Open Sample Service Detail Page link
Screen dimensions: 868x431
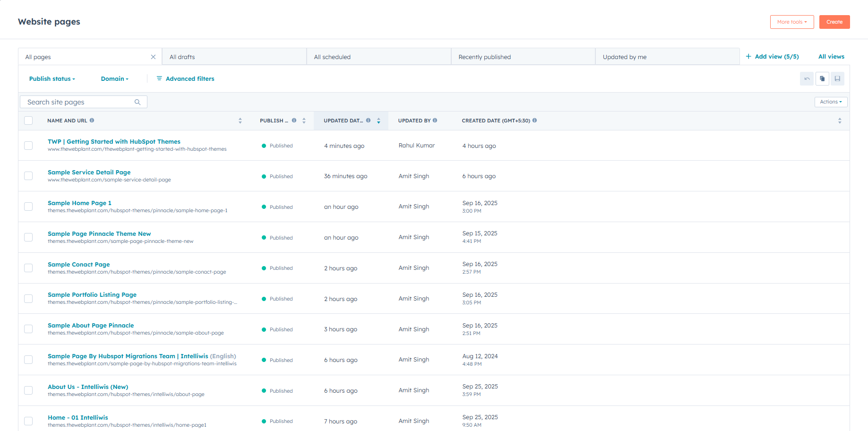[x=89, y=172]
